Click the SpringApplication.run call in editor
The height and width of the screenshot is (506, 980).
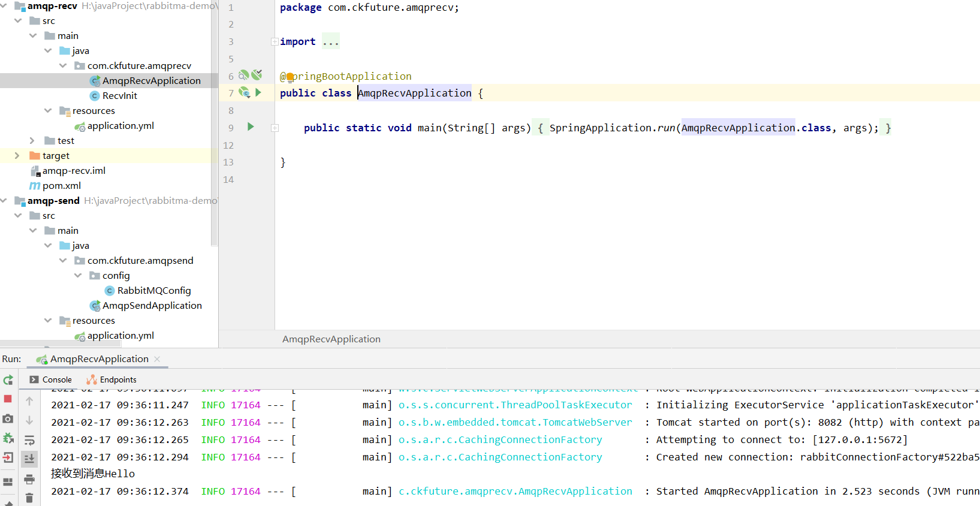pyautogui.click(x=612, y=128)
